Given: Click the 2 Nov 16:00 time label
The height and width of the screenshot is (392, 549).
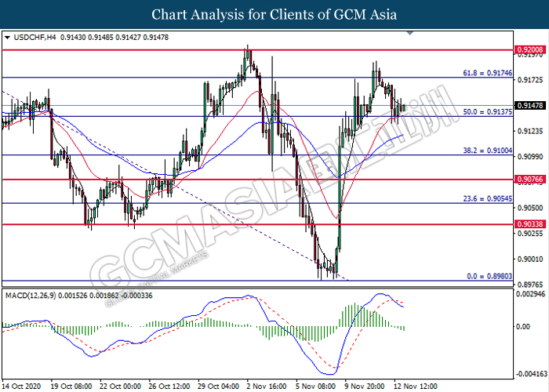Looking at the screenshot, I should [267, 387].
